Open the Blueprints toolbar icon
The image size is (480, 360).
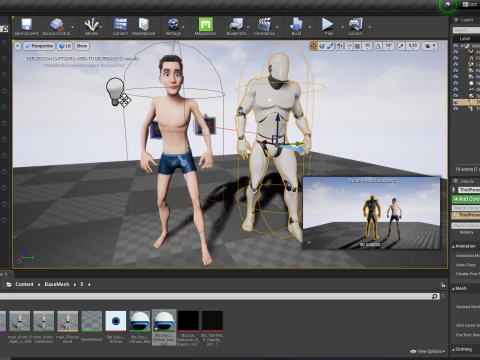(x=236, y=25)
